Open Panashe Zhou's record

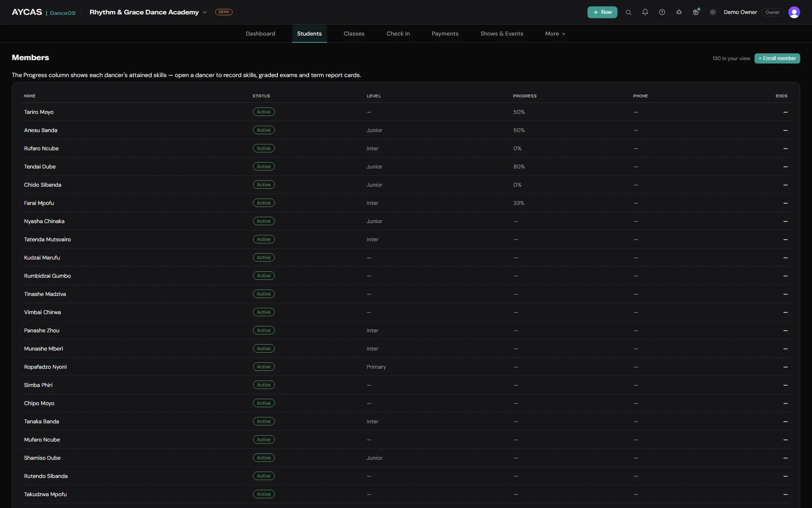point(406,330)
